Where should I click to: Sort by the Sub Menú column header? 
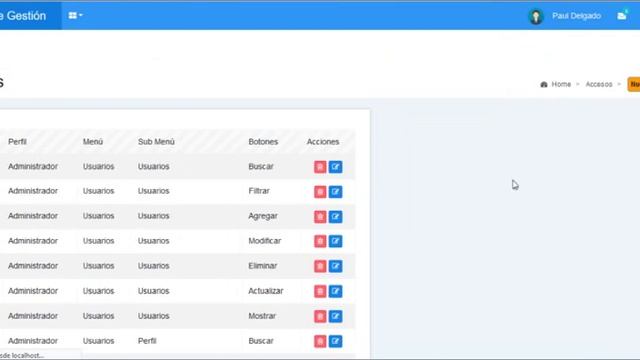click(x=156, y=142)
